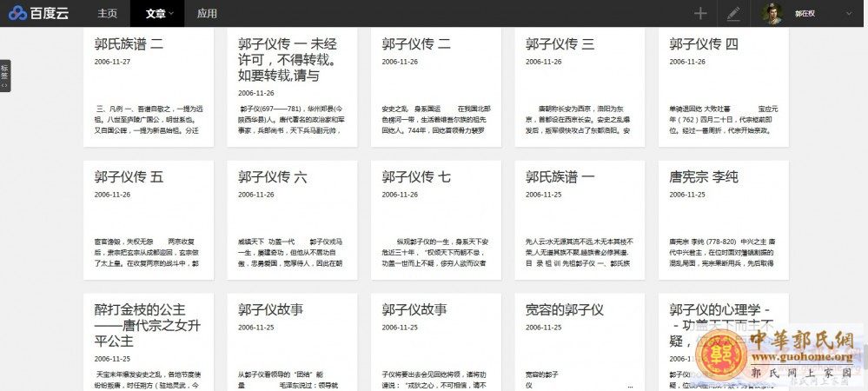Click the username 郭在权 in header
Viewport: 868px width, 391px height.
[806, 13]
